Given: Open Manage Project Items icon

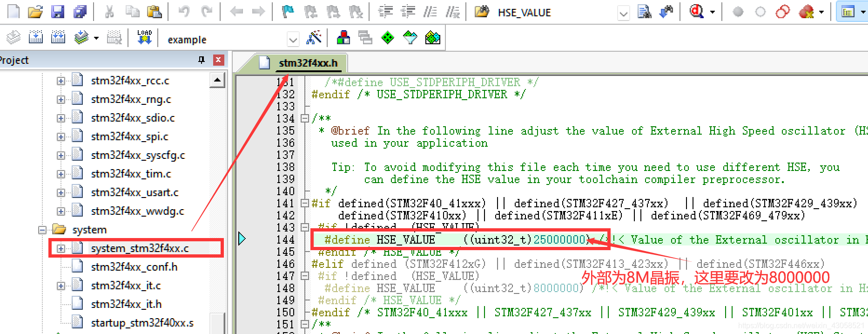Looking at the screenshot, I should (343, 37).
